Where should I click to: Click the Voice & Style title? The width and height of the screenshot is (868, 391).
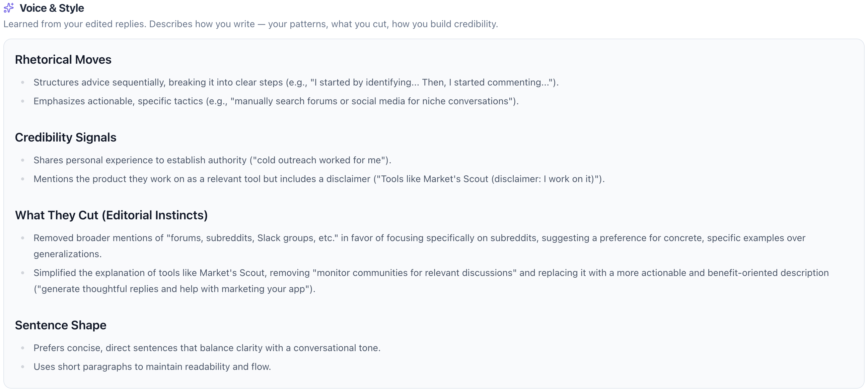52,8
